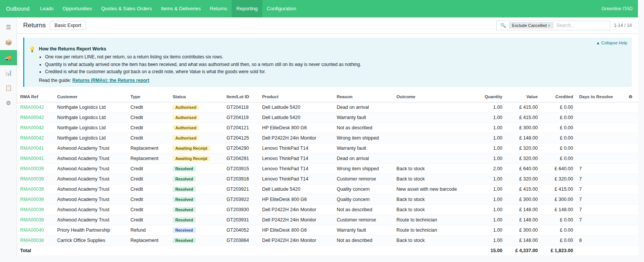Select the Priory Health Partnership customer cell
This screenshot has width=644, height=262.
84,230
